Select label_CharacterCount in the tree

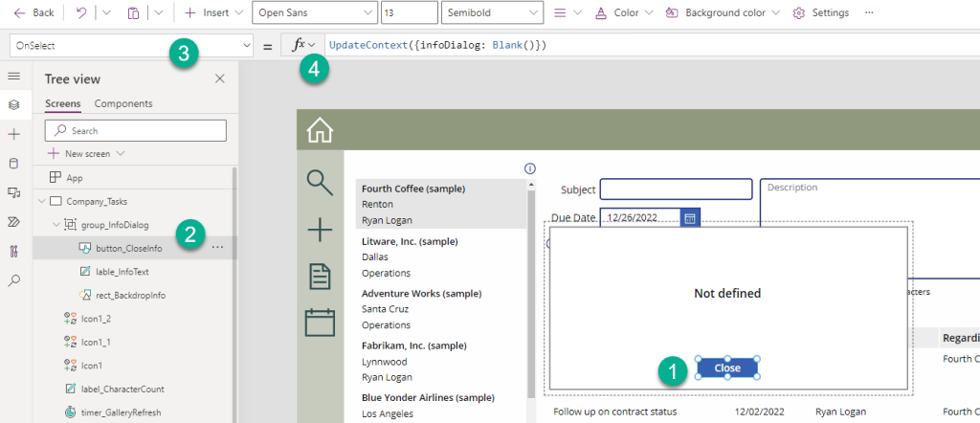pos(122,389)
